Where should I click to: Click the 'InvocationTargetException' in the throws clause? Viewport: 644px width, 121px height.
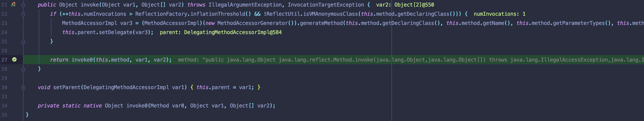click(325, 5)
